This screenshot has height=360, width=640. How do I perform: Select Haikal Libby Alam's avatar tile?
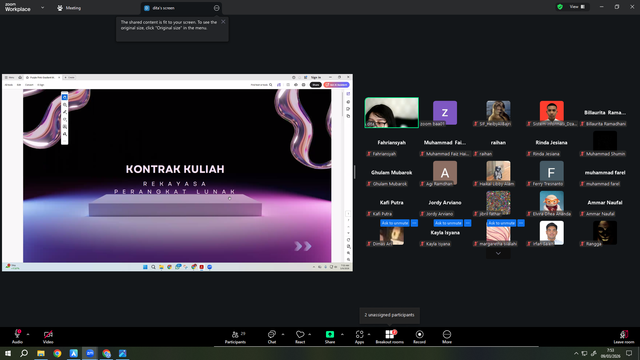pos(498,173)
